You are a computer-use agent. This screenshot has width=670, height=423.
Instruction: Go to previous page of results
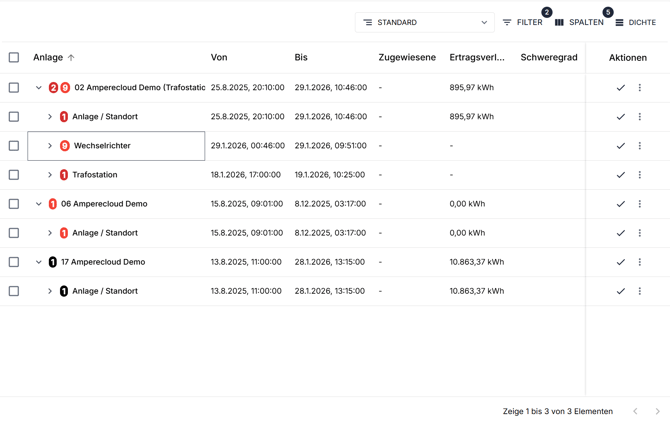point(635,411)
